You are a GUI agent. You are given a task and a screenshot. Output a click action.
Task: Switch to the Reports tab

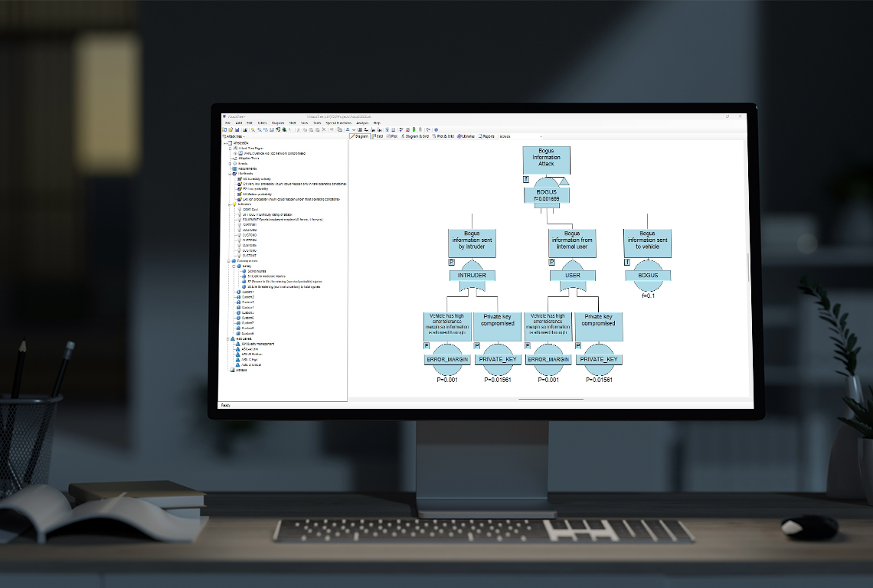[488, 136]
